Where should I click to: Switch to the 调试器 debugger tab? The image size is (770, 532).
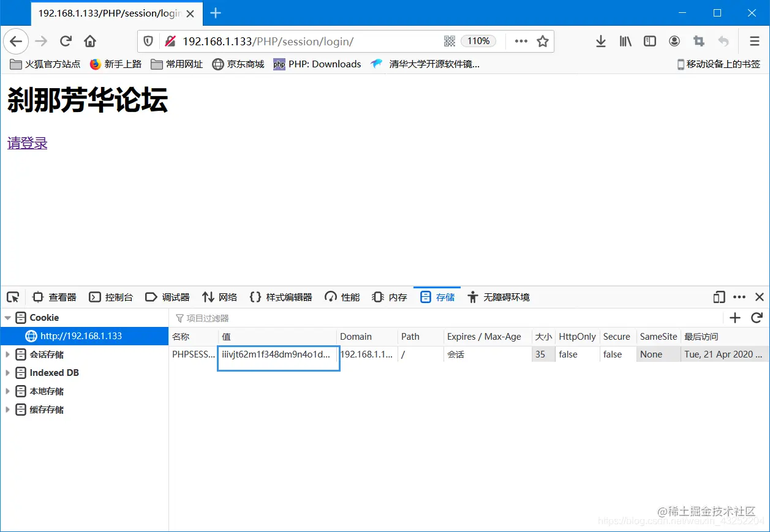167,297
